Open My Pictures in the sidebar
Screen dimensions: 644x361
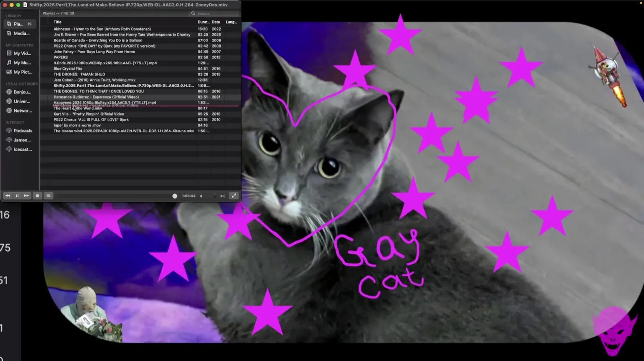point(19,72)
